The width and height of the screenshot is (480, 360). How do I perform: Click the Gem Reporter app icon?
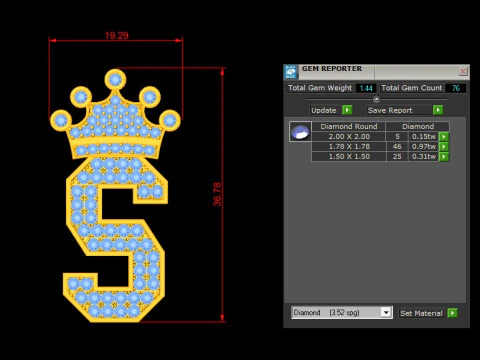(x=290, y=72)
